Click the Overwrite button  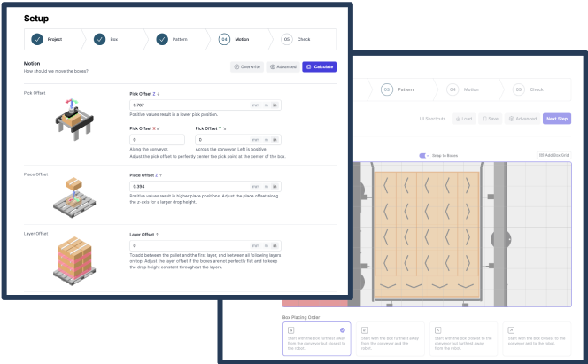247,66
